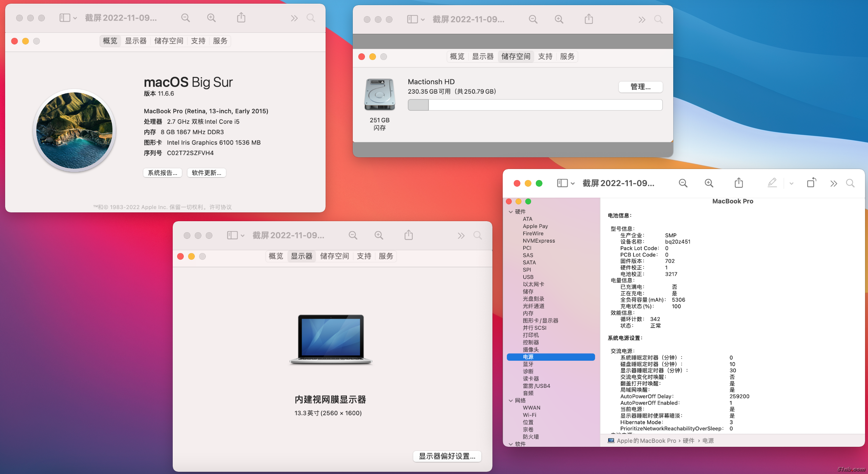Select 储存空间 tab in the macOS Big Sur window

click(169, 41)
